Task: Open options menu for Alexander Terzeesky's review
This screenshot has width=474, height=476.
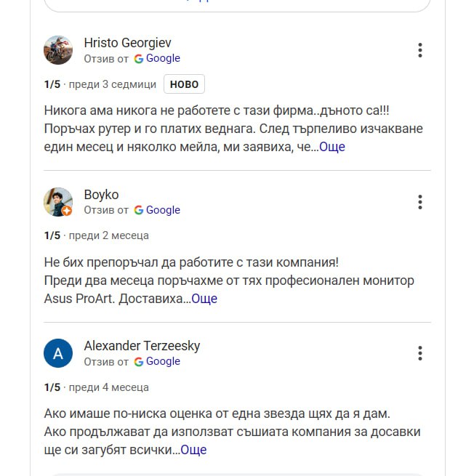Action: pyautogui.click(x=420, y=353)
